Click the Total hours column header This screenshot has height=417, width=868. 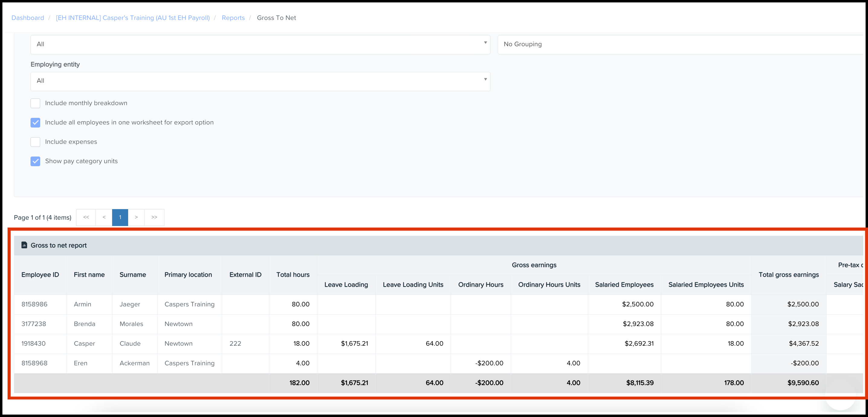[293, 274]
